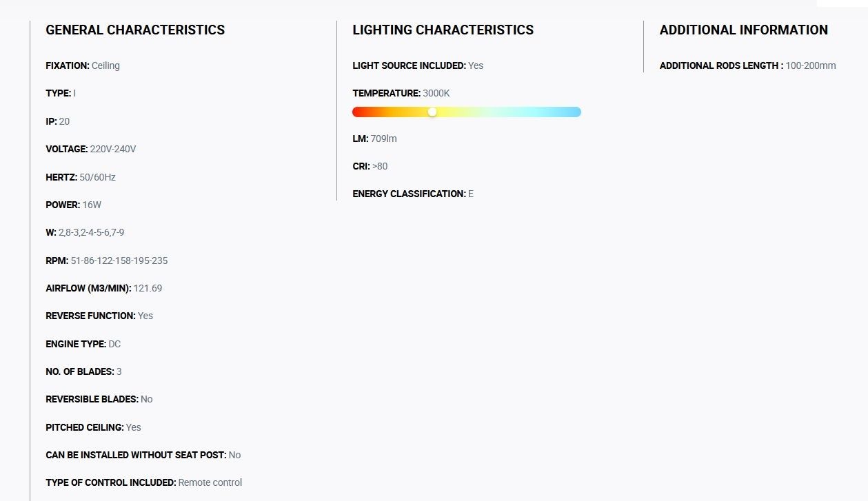Click the color temperature slider handle

coord(432,112)
